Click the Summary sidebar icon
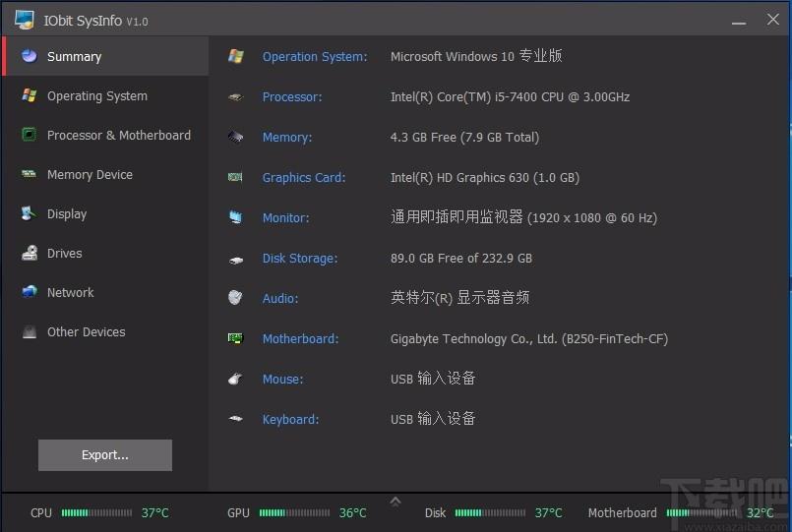The height and width of the screenshot is (532, 792). [30, 55]
